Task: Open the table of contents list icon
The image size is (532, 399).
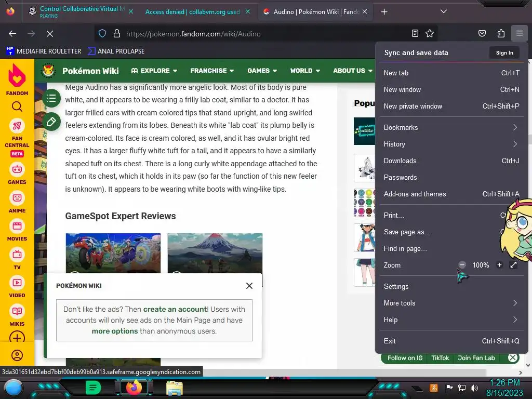Action: pos(51,98)
